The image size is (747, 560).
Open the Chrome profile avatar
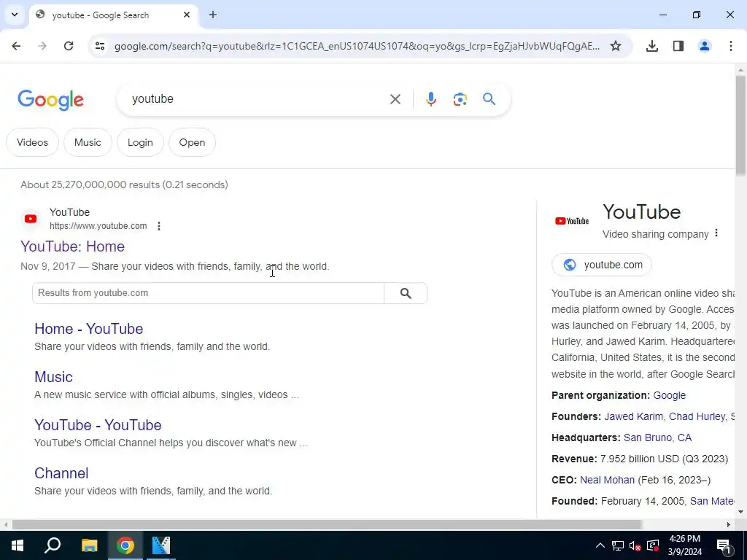(705, 46)
